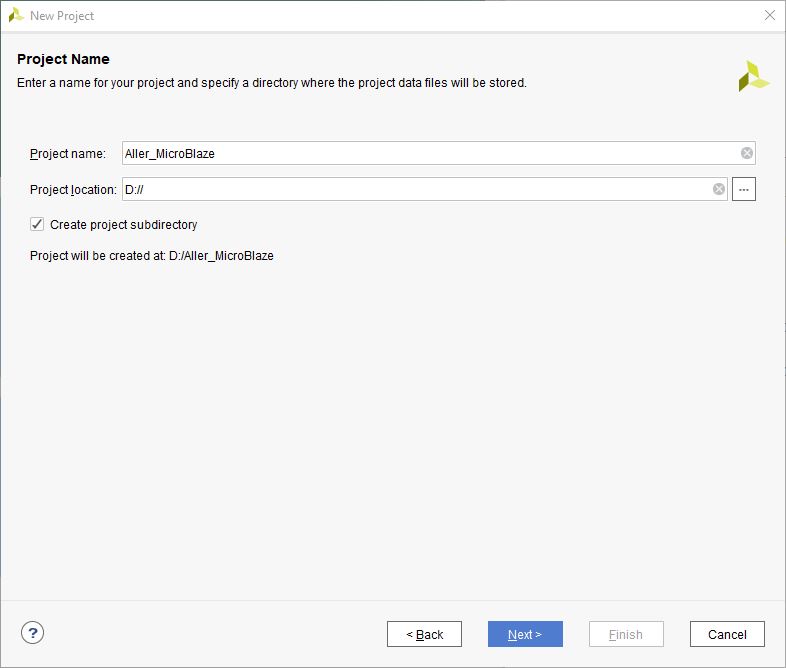Focus the Project location input field
Image resolution: width=786 pixels, height=668 pixels.
click(415, 189)
